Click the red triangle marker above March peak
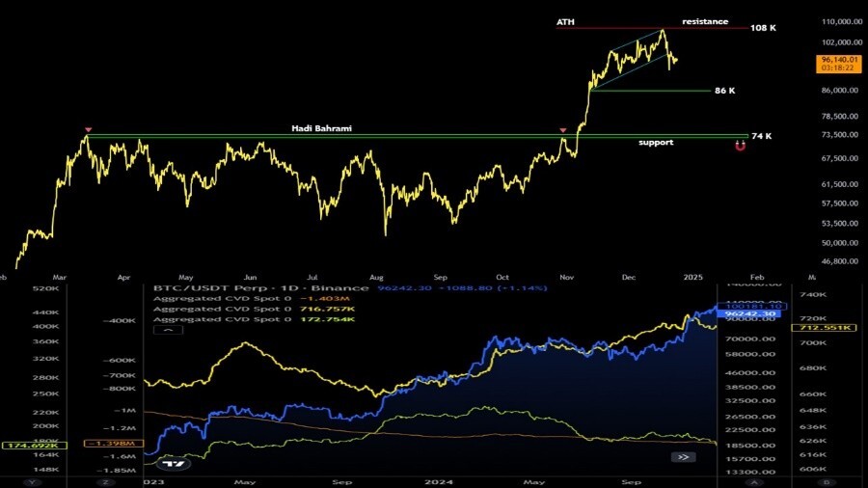Viewport: 868px width, 488px height. coord(88,130)
